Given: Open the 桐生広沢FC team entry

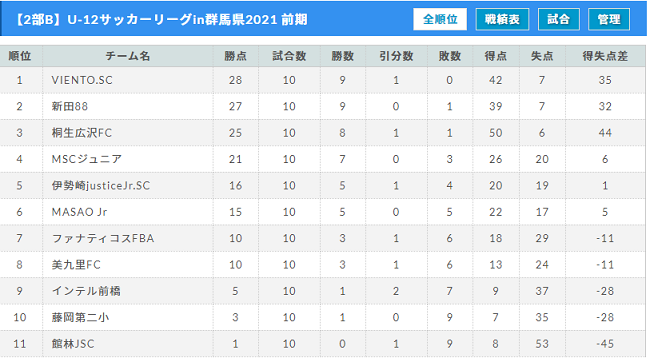Looking at the screenshot, I should (x=82, y=133).
